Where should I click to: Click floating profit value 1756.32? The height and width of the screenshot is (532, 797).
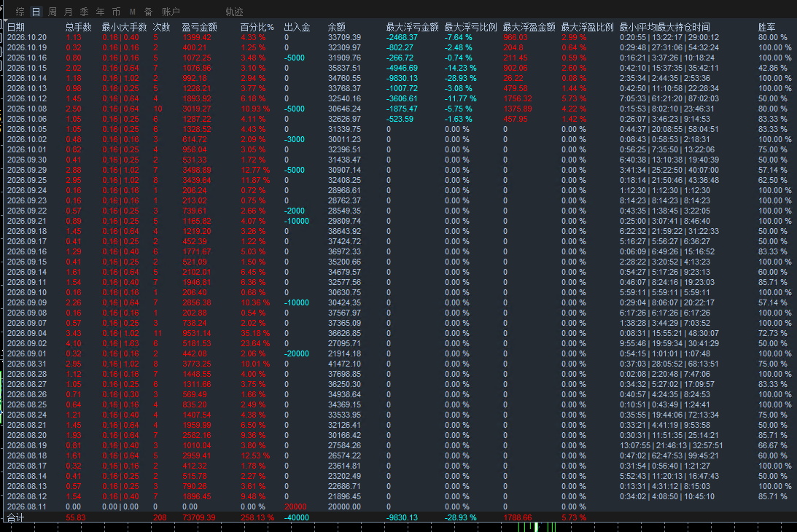518,98
